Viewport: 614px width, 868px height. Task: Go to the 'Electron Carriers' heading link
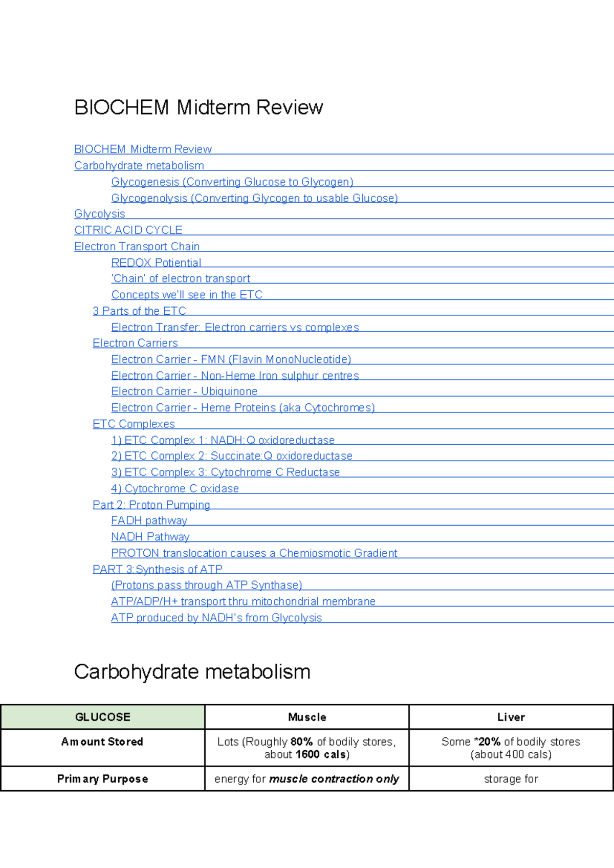pyautogui.click(x=135, y=343)
